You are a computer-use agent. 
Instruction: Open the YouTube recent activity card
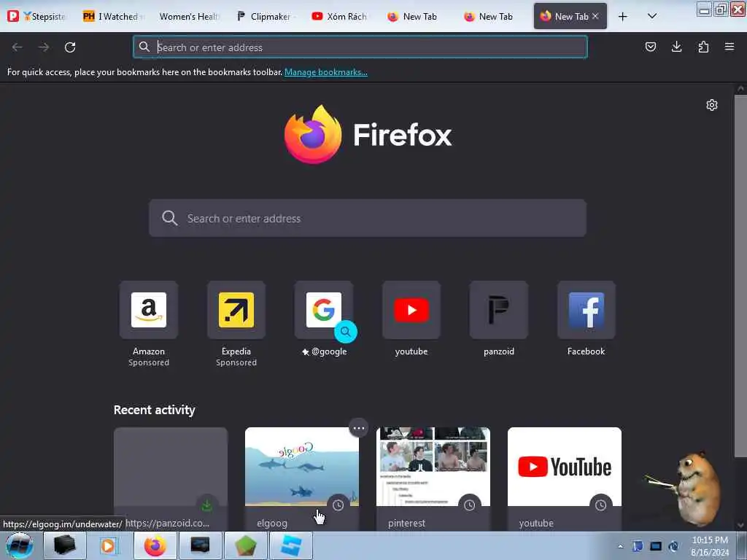pos(565,478)
